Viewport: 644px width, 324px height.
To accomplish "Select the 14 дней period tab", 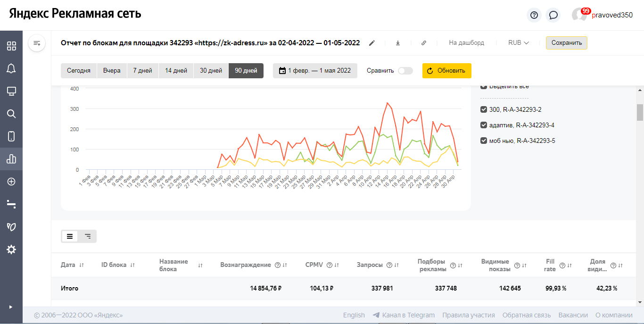I will pos(176,71).
